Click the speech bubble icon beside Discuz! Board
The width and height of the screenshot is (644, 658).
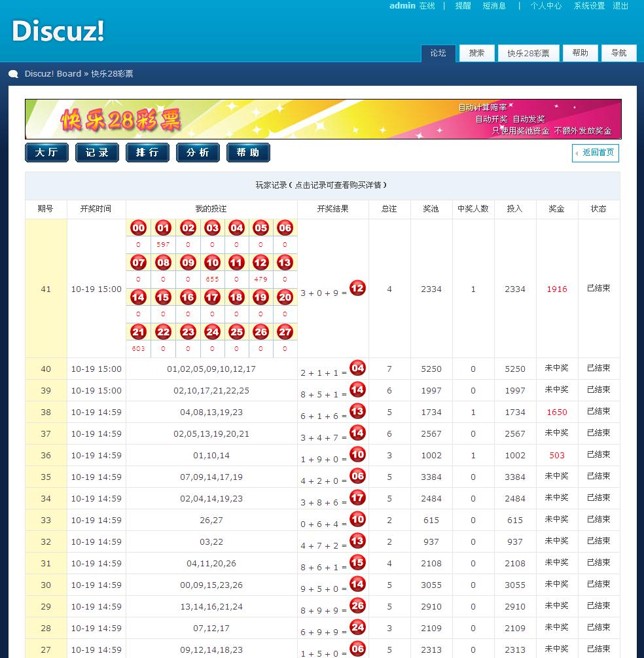[x=14, y=74]
